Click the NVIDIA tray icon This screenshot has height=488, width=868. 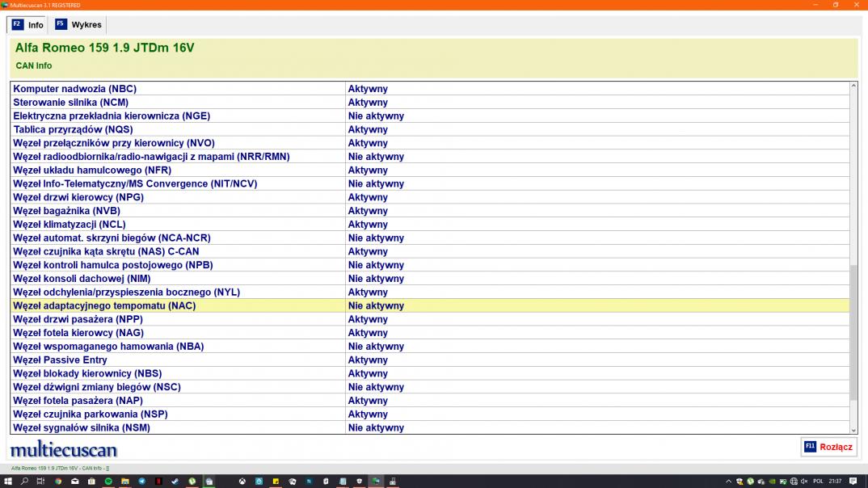point(773,482)
